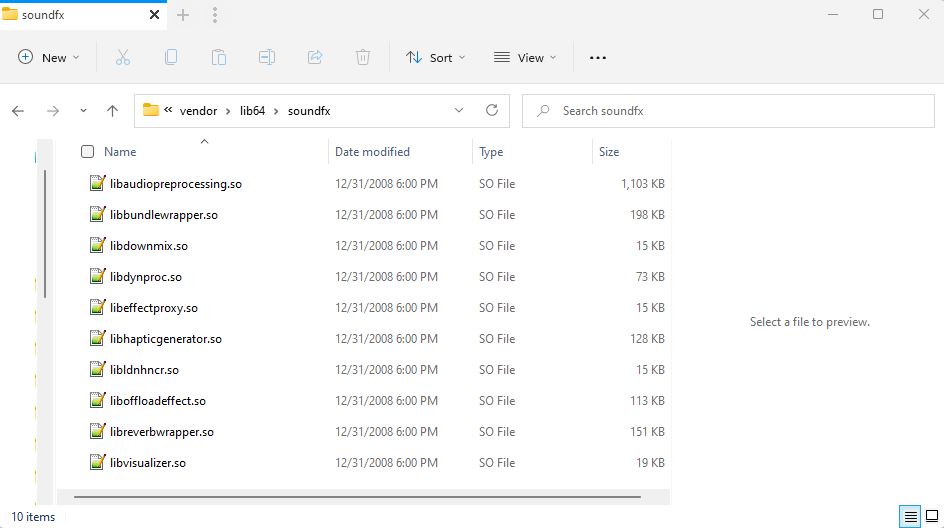Click the Copy icon in toolbar
Viewport: 944px width, 528px height.
(x=171, y=57)
